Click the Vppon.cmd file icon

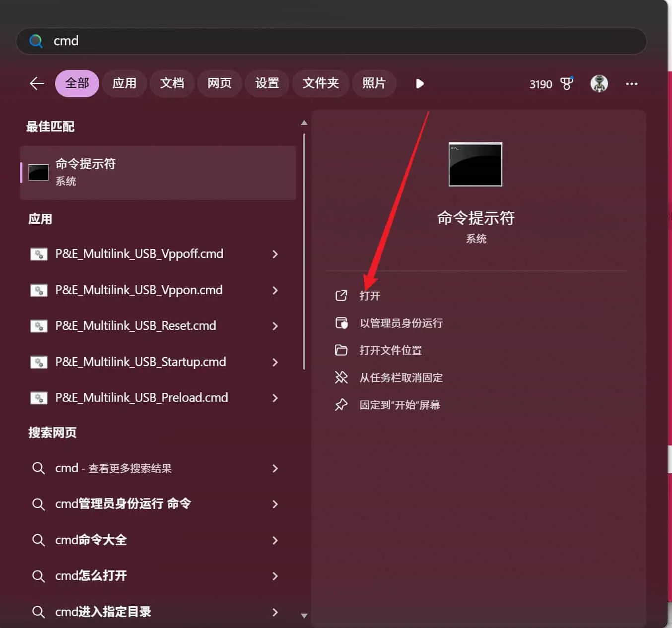39,290
